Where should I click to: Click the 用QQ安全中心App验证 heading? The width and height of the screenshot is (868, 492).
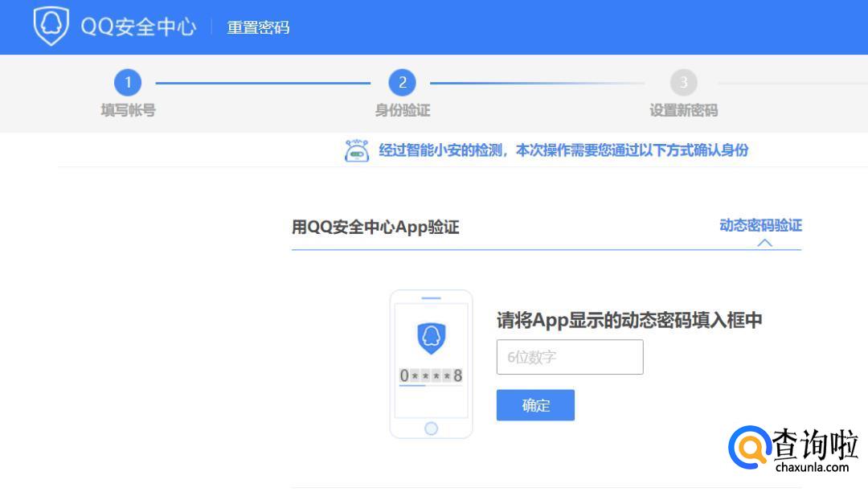click(375, 227)
